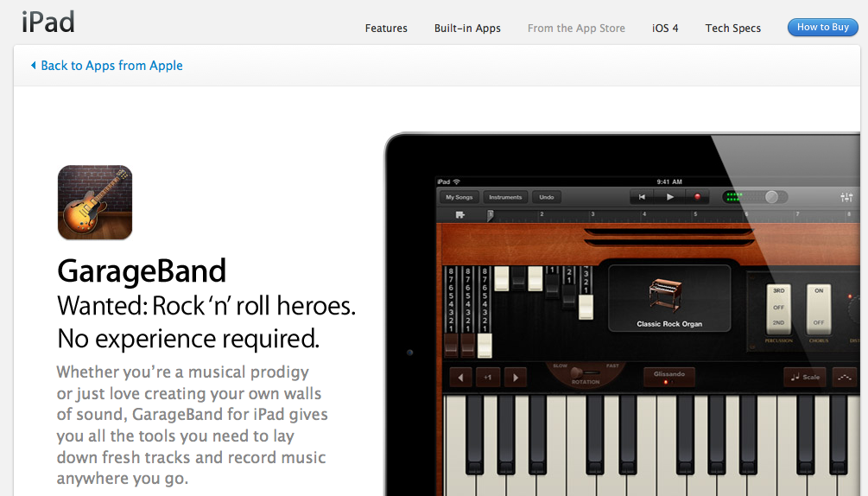
Task: Tap the previous octave left arrow
Action: tap(460, 378)
